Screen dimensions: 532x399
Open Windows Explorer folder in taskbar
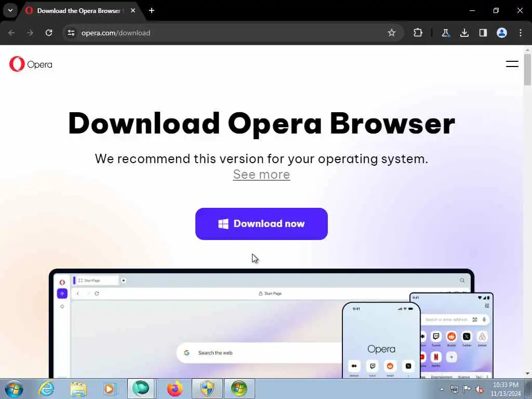(x=78, y=389)
